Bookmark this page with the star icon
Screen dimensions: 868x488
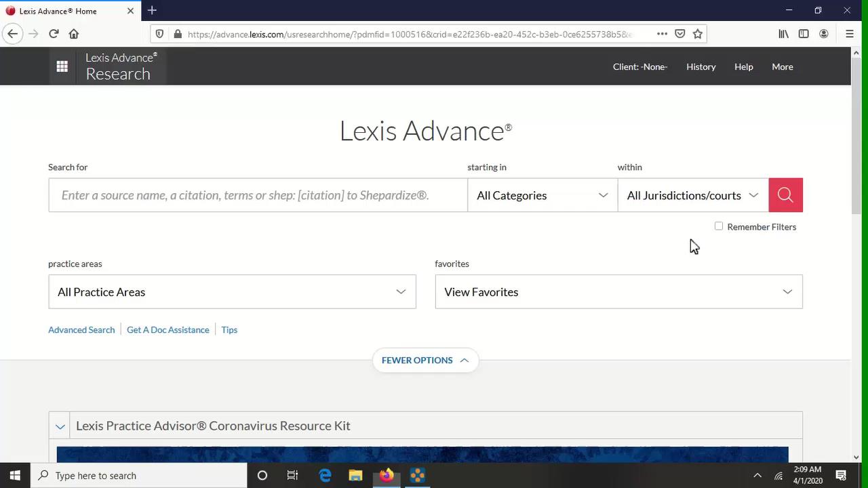(x=698, y=33)
